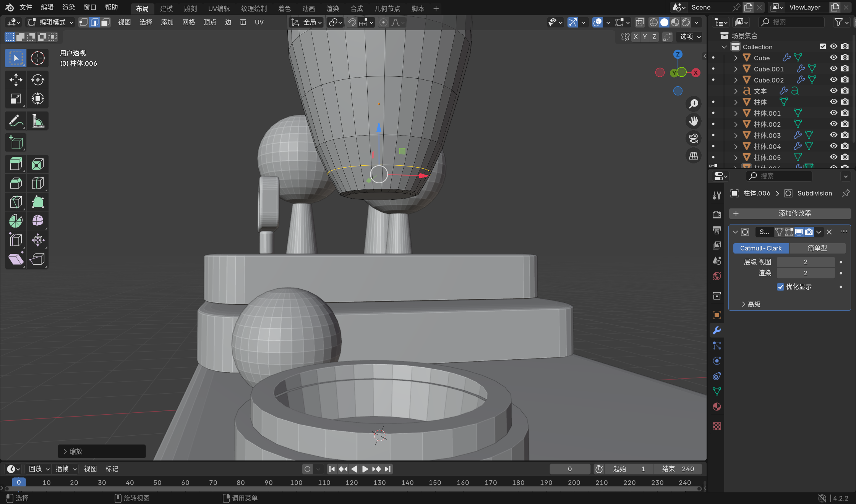This screenshot has width=856, height=504.
Task: Toggle camera view in viewport
Action: click(693, 138)
